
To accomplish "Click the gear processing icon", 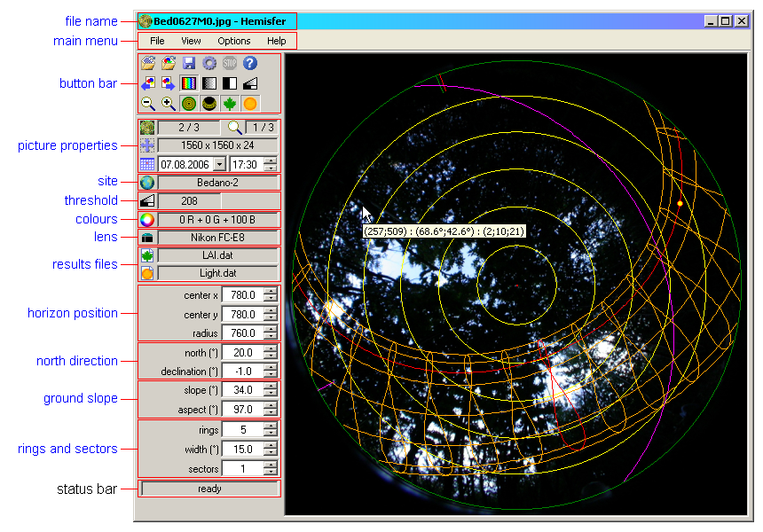I will pos(209,63).
